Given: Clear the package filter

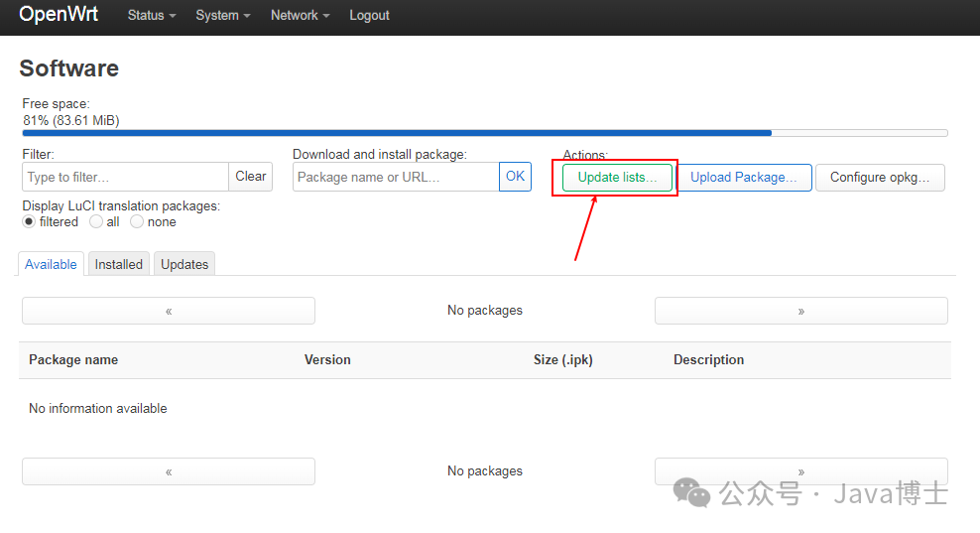Looking at the screenshot, I should (250, 177).
